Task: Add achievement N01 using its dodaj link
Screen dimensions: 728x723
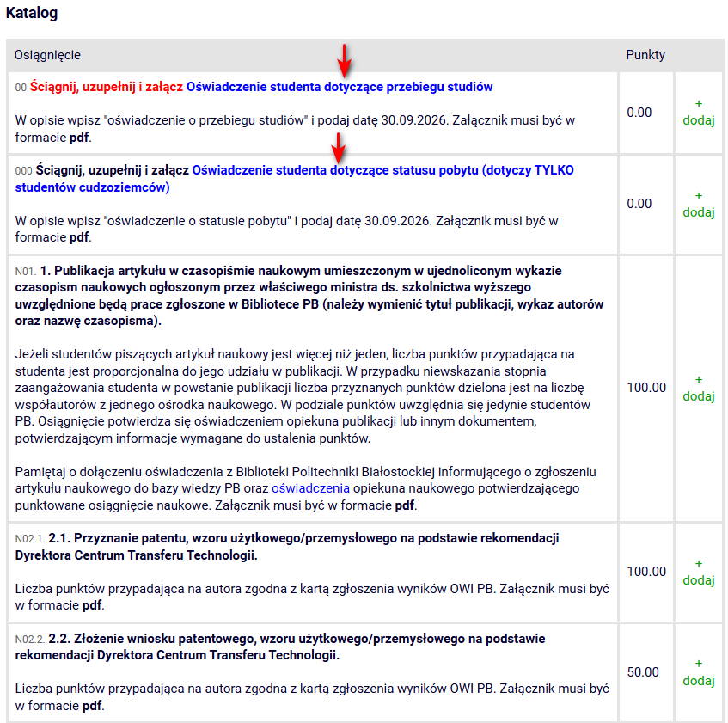Action: pos(698,389)
